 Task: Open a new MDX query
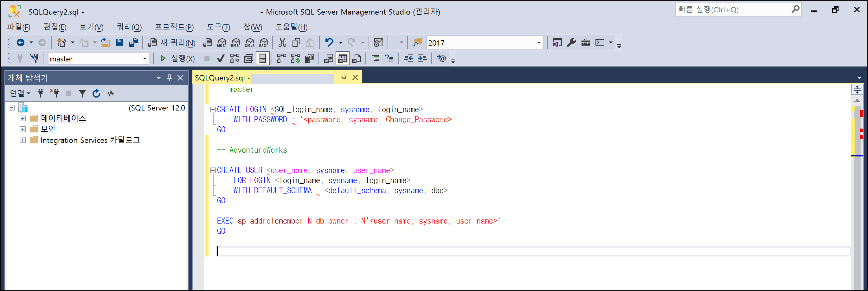[222, 42]
